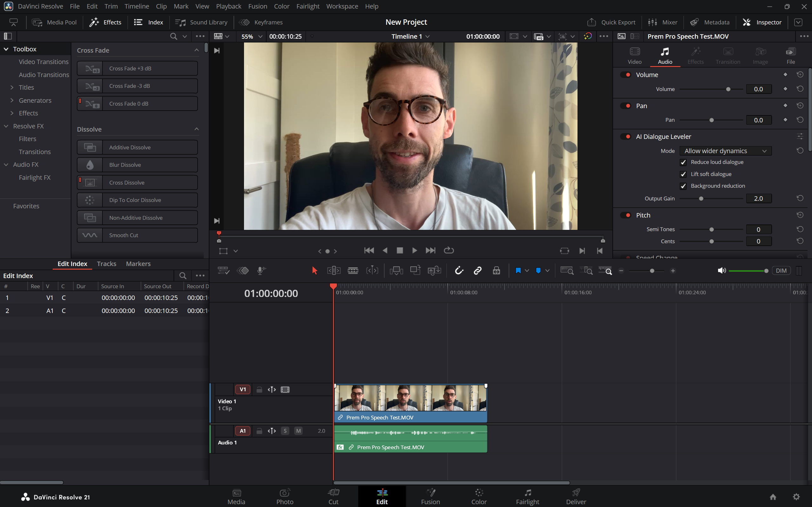Uncheck Reduce loud dialogue
Viewport: 812px width, 507px height.
[x=683, y=162]
